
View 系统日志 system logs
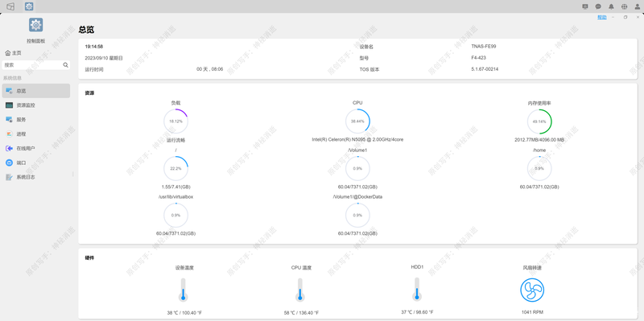click(35, 177)
